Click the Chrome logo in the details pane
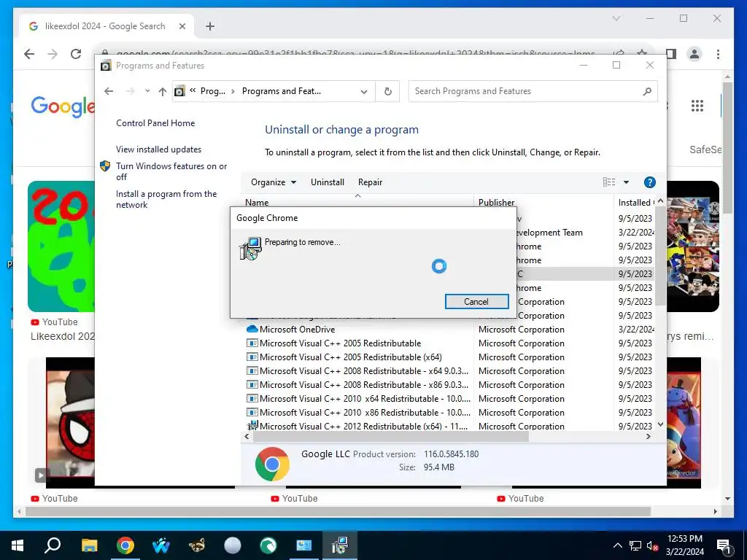The height and width of the screenshot is (560, 747). pyautogui.click(x=272, y=464)
